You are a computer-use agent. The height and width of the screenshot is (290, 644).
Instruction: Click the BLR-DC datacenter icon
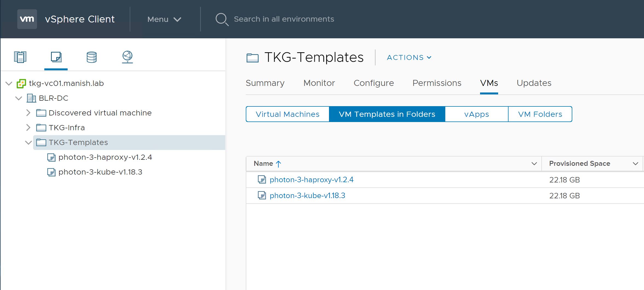(31, 98)
